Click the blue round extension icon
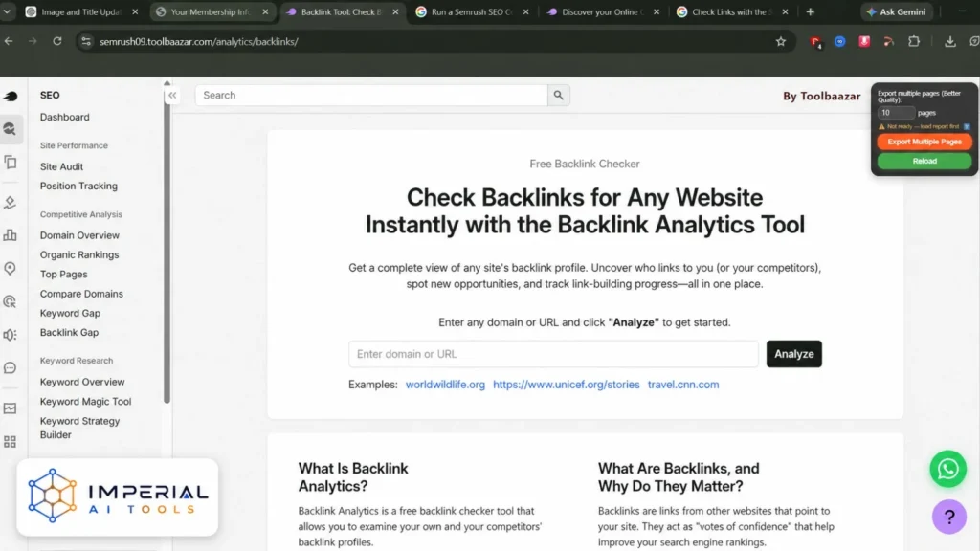The height and width of the screenshot is (551, 980). (x=839, y=41)
